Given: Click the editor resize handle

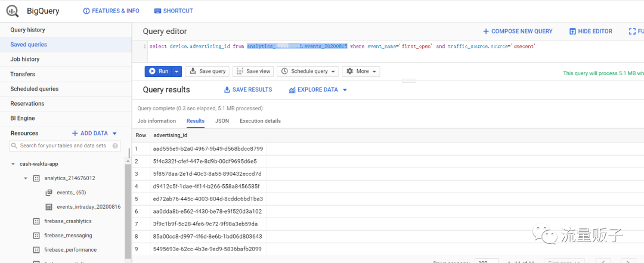Looking at the screenshot, I should [x=409, y=80].
